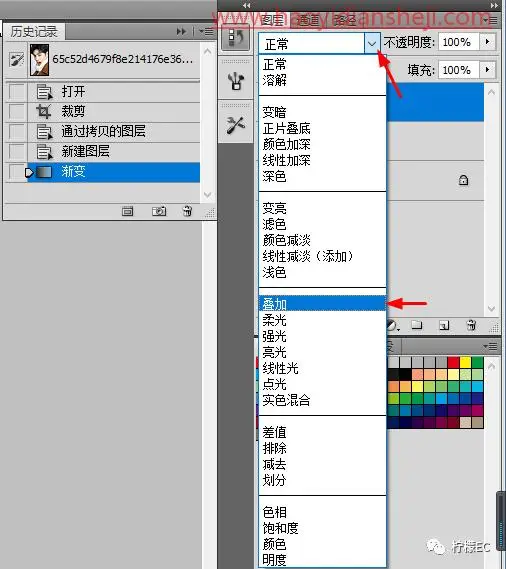Screen dimensions: 506x569
Task: Open Swatches panel flyout menu icon
Action: point(490,347)
